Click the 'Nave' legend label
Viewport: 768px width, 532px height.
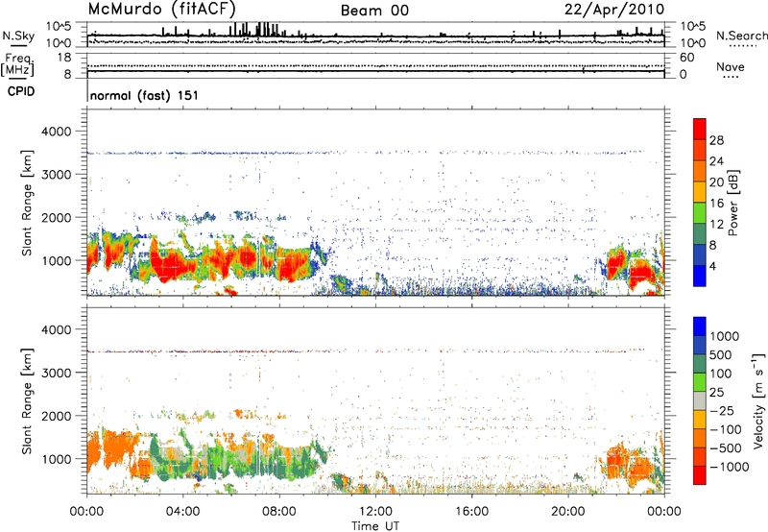pos(731,66)
